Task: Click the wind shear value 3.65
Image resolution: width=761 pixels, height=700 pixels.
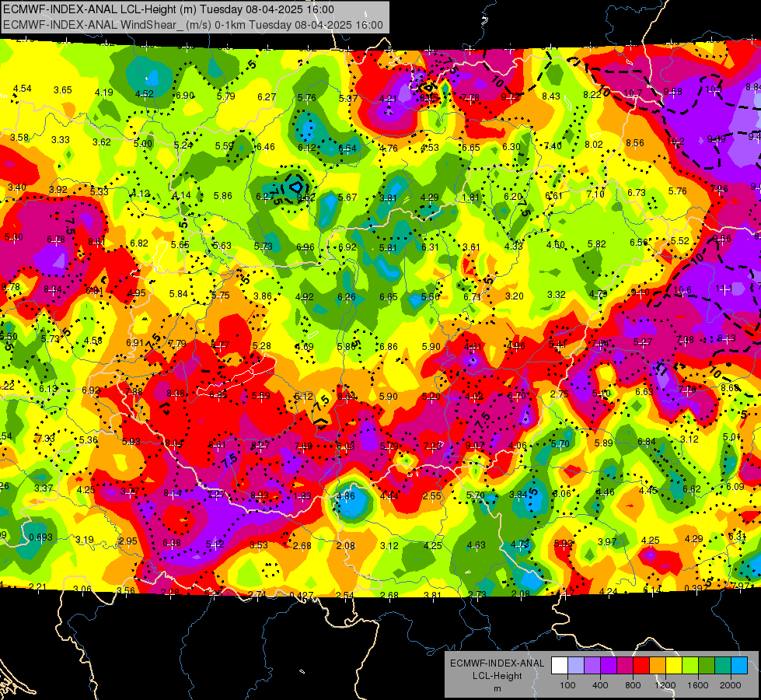Action: pos(63,90)
